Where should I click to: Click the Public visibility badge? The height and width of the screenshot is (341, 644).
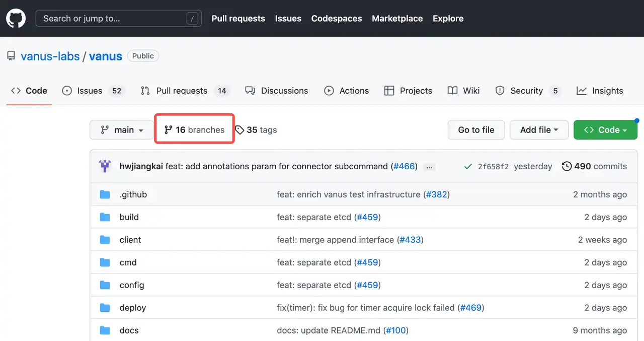[x=143, y=56]
